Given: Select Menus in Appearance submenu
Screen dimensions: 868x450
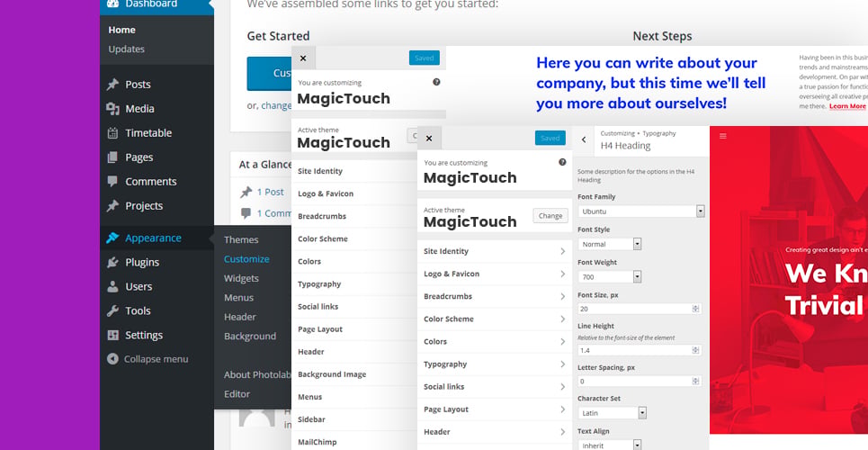Looking at the screenshot, I should pyautogui.click(x=238, y=298).
